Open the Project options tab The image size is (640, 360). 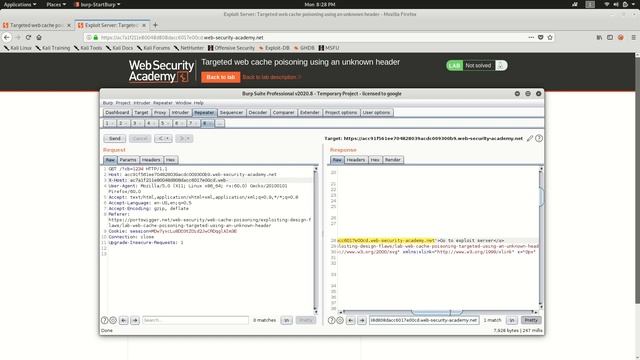pyautogui.click(x=341, y=113)
